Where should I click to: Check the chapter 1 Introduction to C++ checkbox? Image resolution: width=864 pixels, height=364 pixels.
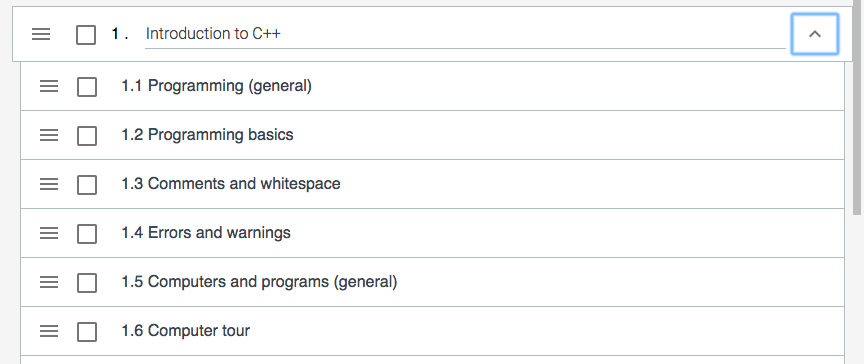[x=86, y=35]
